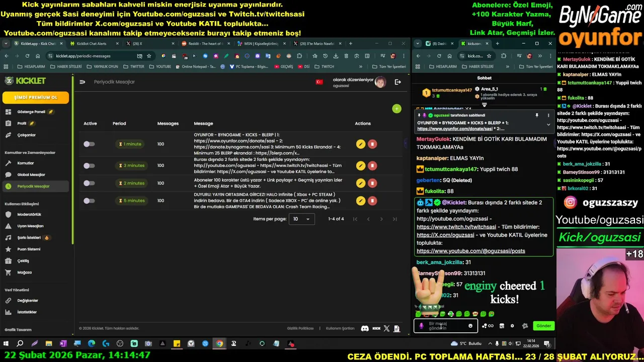Toggle Active switch for 5 minutes message

click(x=89, y=201)
